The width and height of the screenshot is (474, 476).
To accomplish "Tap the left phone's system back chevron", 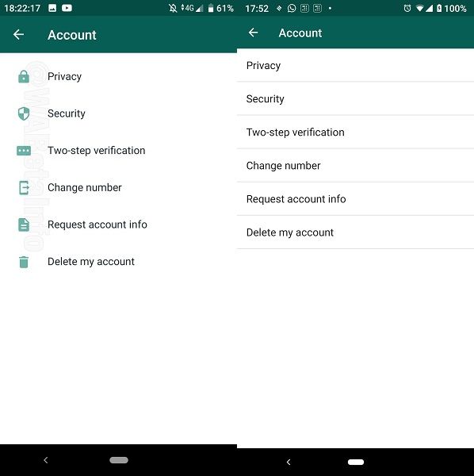I will (x=46, y=460).
